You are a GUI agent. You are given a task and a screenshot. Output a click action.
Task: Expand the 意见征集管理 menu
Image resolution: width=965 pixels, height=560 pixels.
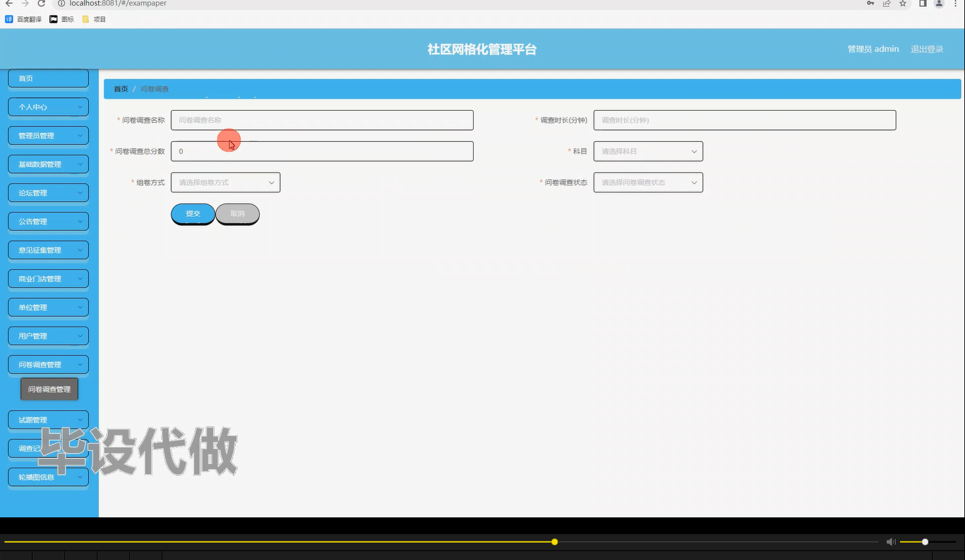(48, 249)
